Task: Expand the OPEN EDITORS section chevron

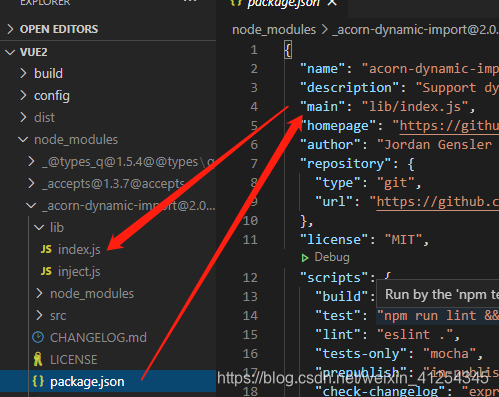Action: [x=10, y=29]
